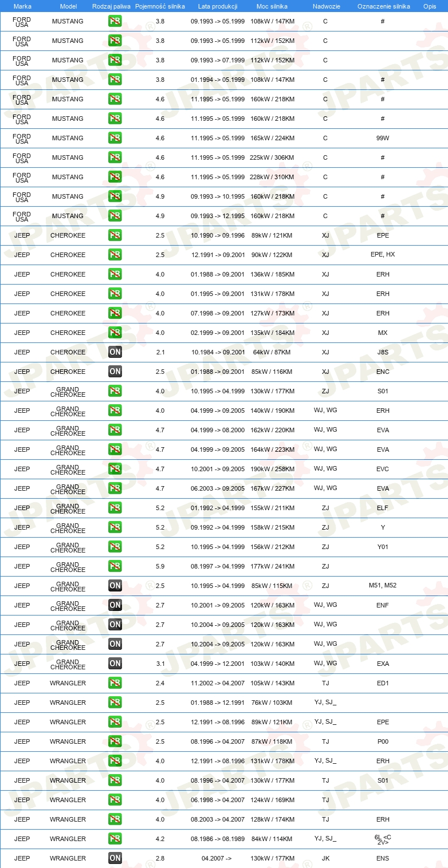
Task: Click the PB icon for Grand Cherokee 158kW / 215KM
Action: [115, 527]
